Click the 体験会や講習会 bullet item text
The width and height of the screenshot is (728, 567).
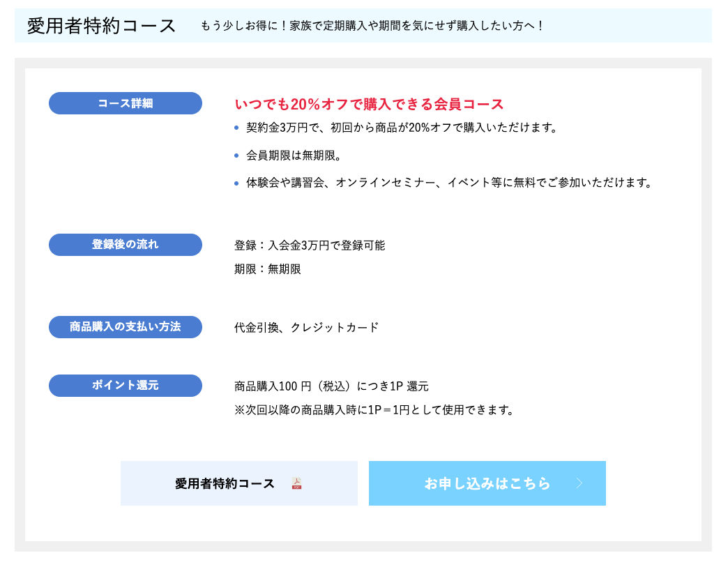(x=449, y=183)
